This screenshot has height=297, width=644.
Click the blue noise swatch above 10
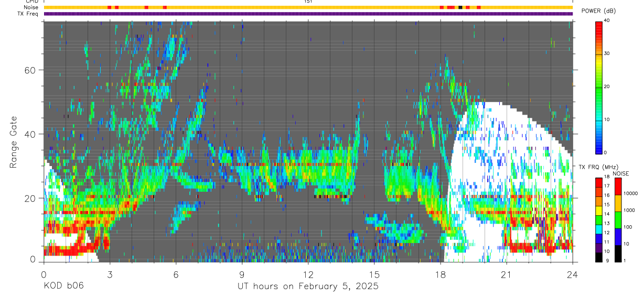click(x=618, y=236)
